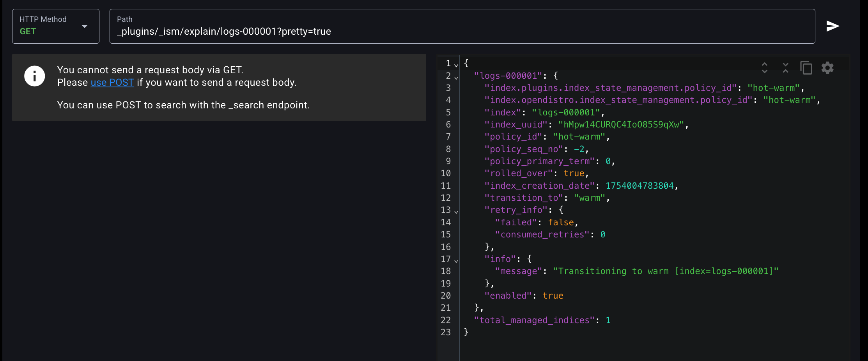The image size is (868, 361).
Task: Focus the Path input field
Action: pyautogui.click(x=462, y=31)
